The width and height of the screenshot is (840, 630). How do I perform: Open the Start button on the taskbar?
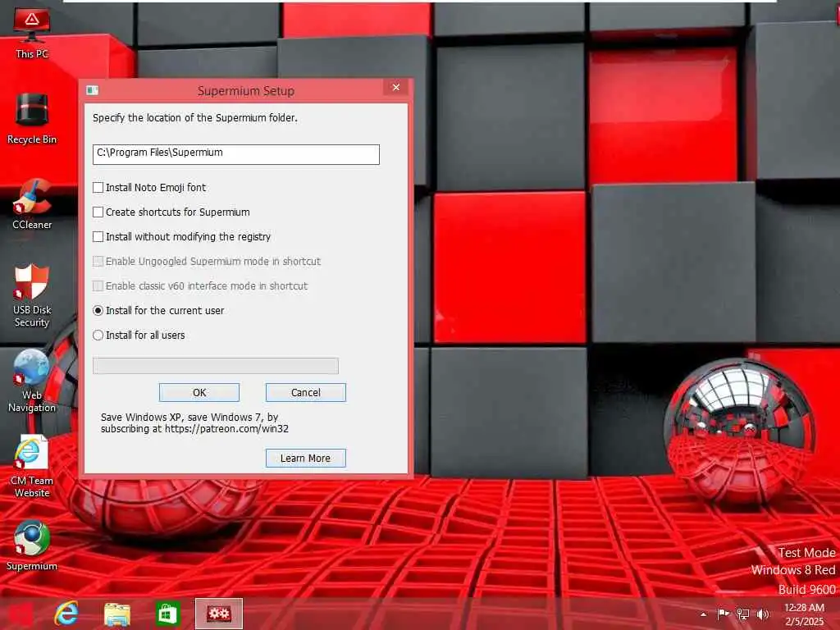pyautogui.click(x=21, y=614)
